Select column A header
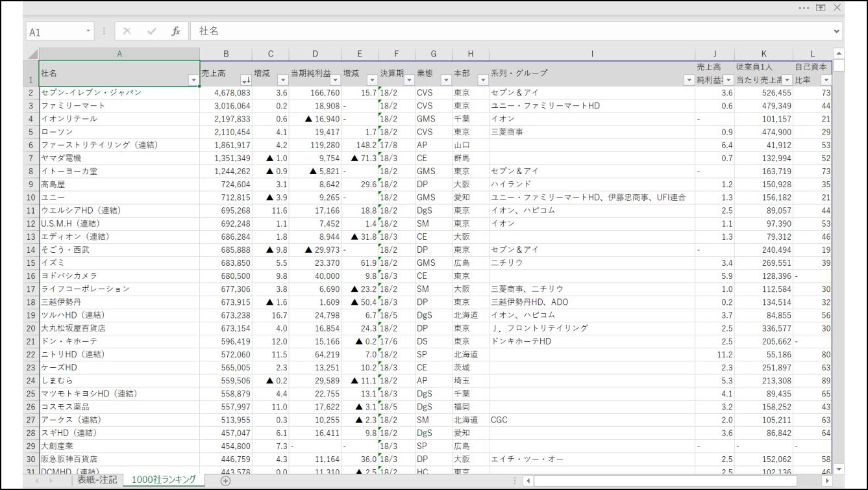 (x=119, y=55)
